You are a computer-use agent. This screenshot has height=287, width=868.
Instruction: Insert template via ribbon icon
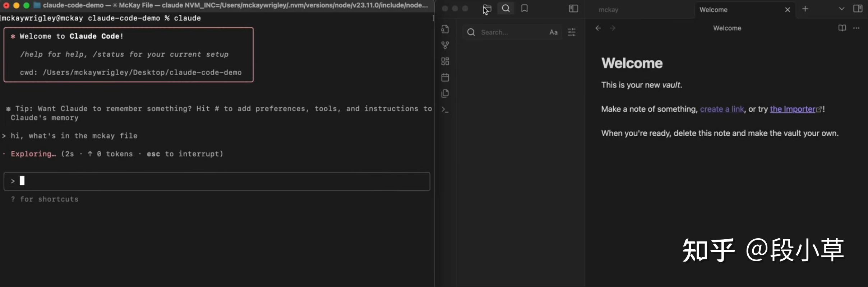tap(445, 93)
